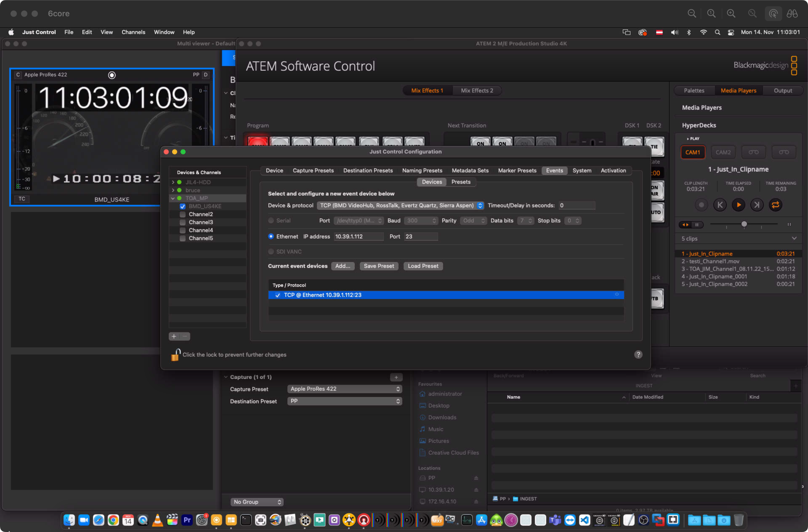The image size is (808, 532).
Task: Open Finder from the Dock
Action: point(69,520)
